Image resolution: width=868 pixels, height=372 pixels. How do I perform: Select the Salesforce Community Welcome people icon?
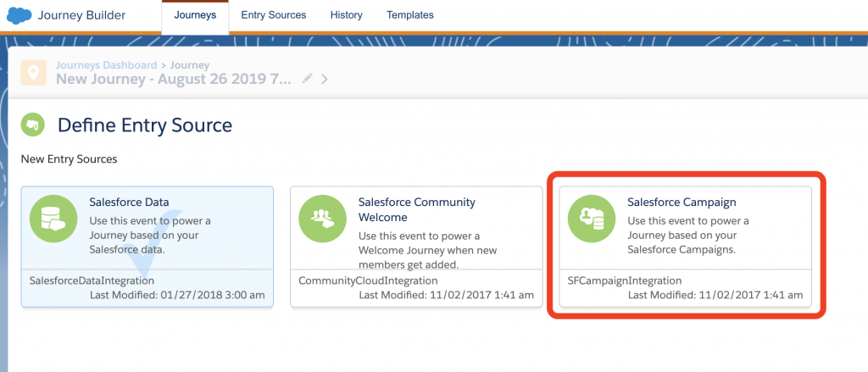(x=322, y=219)
